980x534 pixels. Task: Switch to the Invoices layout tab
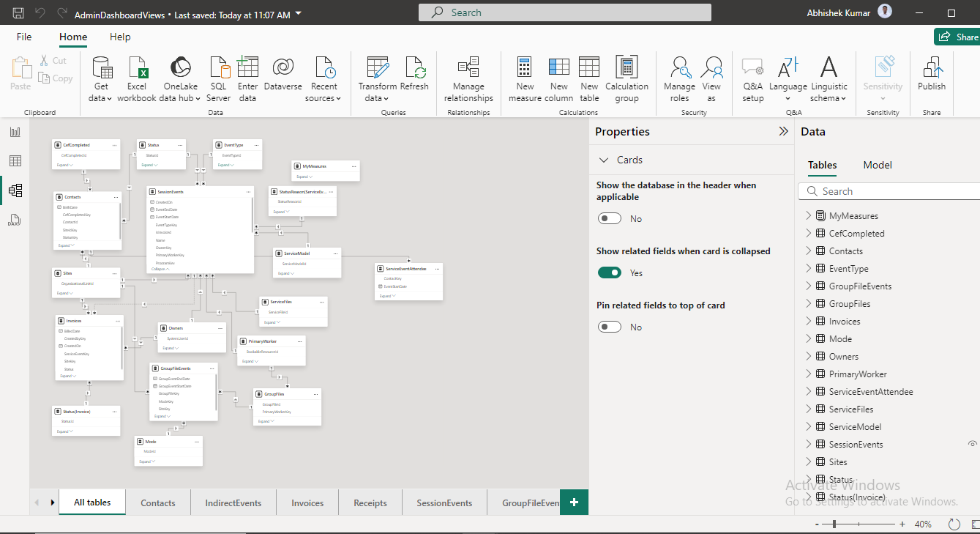pyautogui.click(x=307, y=503)
